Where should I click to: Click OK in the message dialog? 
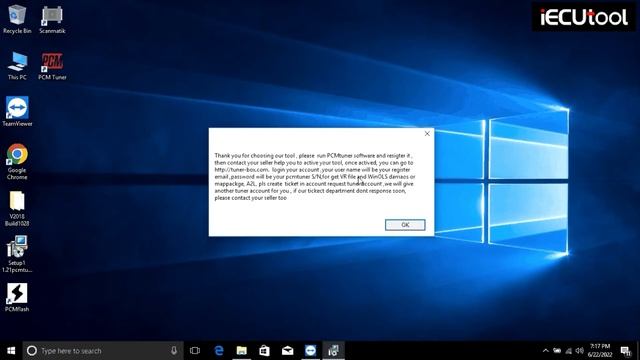405,225
